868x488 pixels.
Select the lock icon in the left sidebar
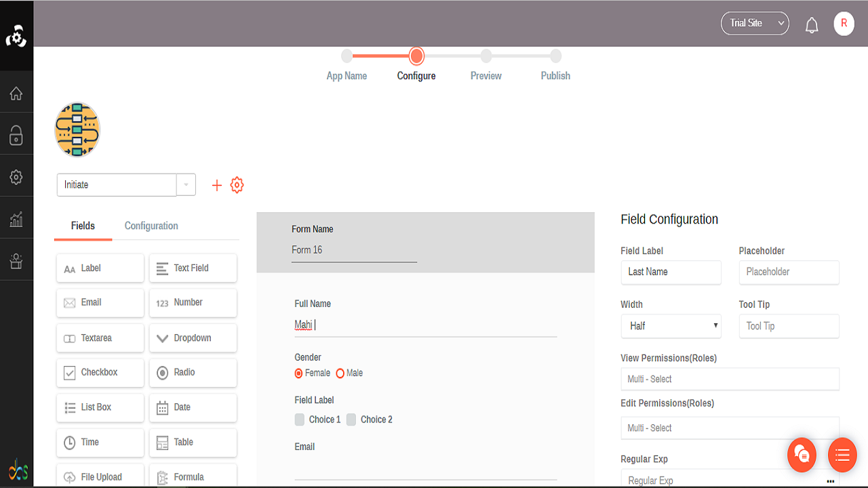[x=16, y=134]
